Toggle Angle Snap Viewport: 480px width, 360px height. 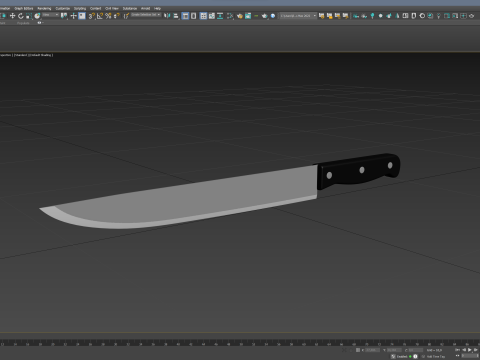100,16
